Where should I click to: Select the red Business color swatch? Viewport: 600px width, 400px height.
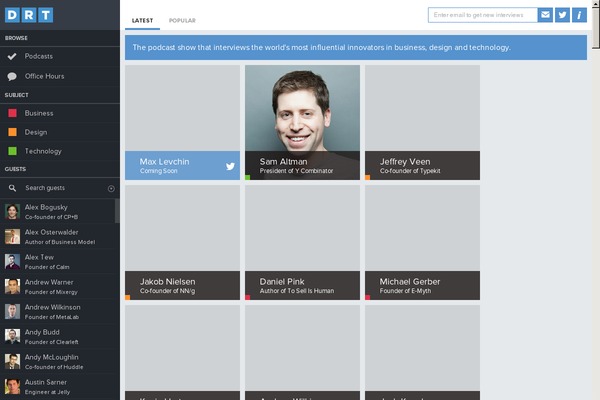[x=12, y=113]
